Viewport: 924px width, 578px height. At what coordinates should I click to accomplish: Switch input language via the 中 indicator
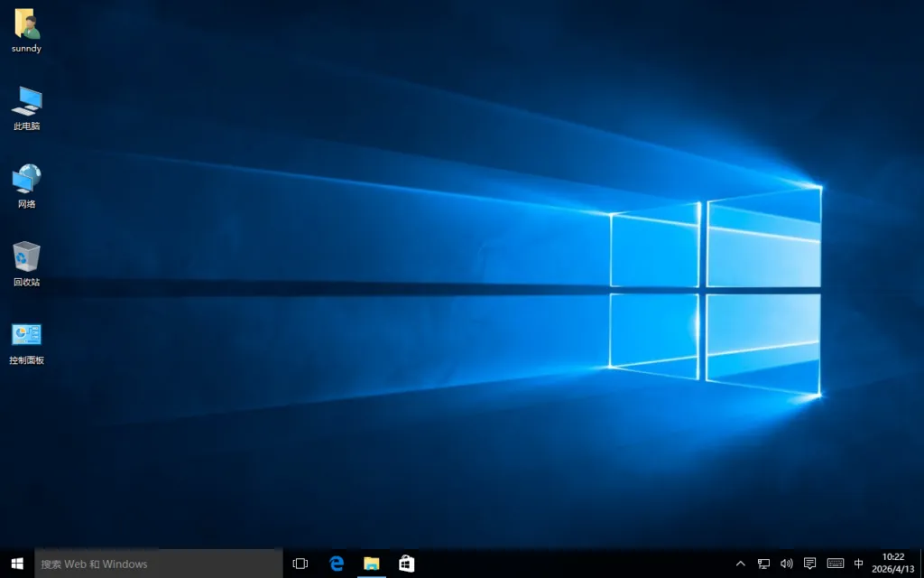coord(859,564)
